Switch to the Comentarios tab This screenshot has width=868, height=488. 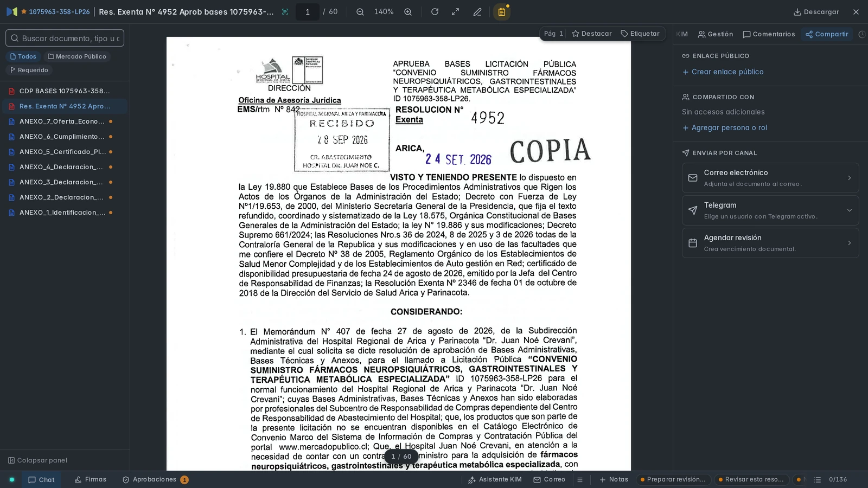(x=769, y=34)
